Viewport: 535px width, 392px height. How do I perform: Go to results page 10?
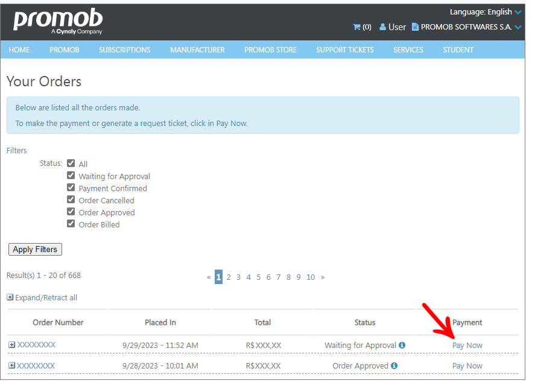[311, 277]
